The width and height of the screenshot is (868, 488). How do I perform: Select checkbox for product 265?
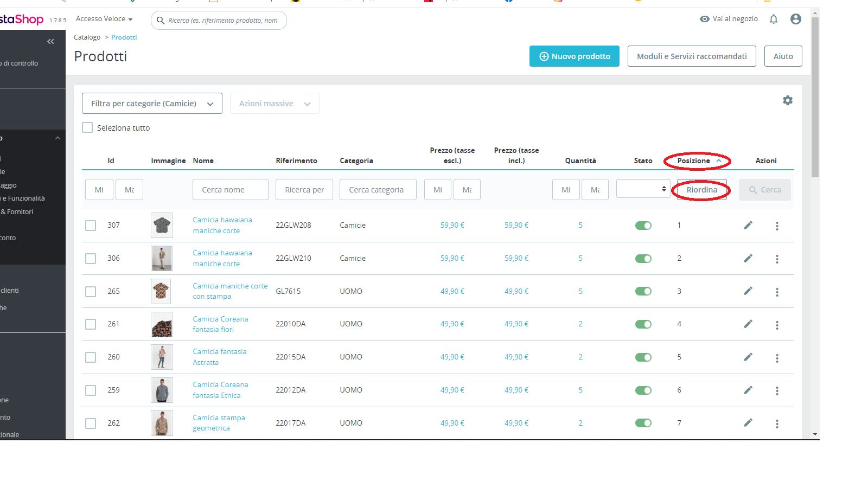coord(91,292)
